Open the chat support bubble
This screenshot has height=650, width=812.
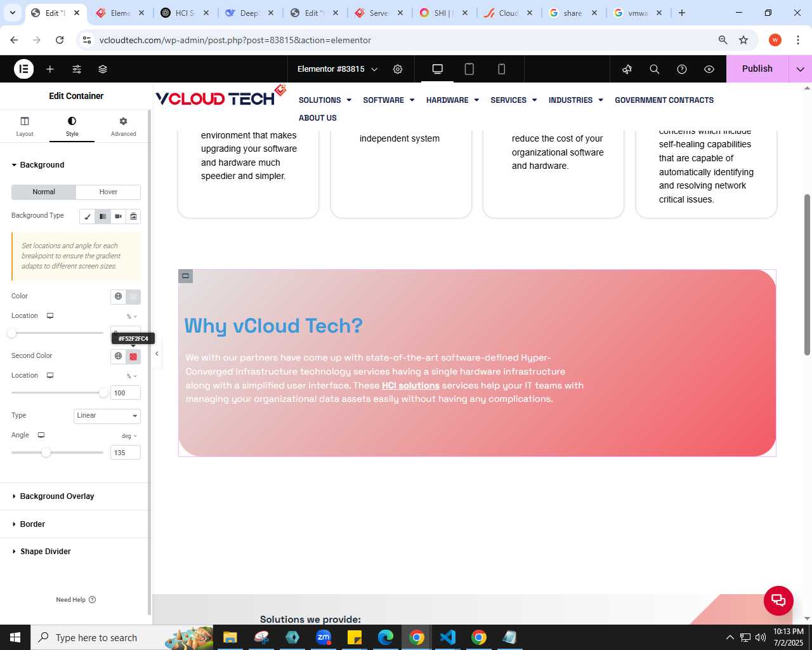tap(778, 600)
